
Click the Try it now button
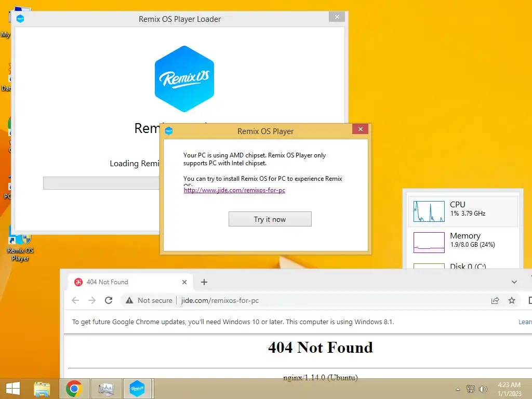click(270, 219)
